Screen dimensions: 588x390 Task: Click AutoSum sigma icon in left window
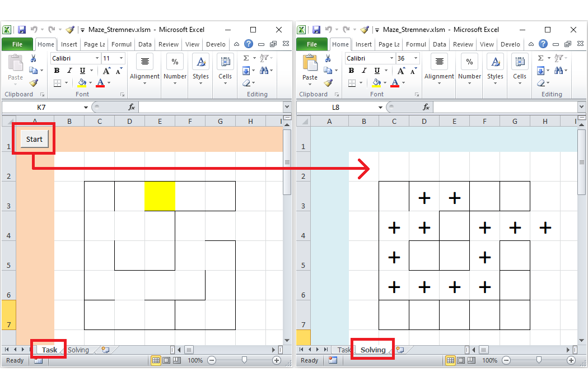coord(246,58)
